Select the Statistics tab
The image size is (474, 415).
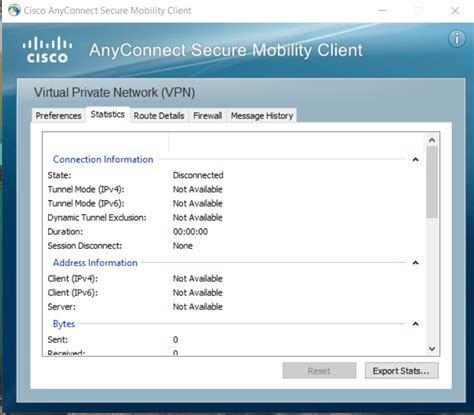pos(108,114)
